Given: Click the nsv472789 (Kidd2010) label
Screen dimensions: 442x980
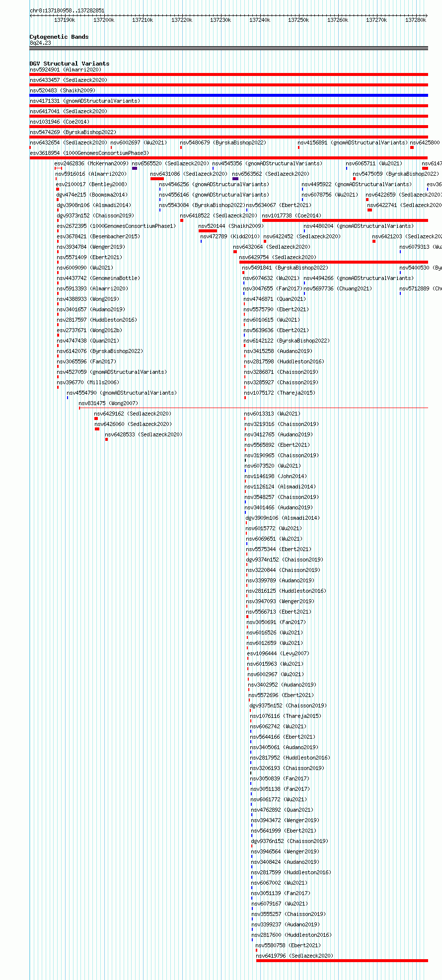Looking at the screenshot, I should [230, 236].
